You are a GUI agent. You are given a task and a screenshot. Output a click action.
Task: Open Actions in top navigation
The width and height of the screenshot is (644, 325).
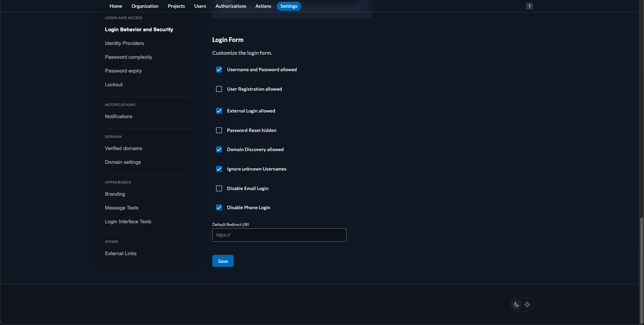click(263, 6)
